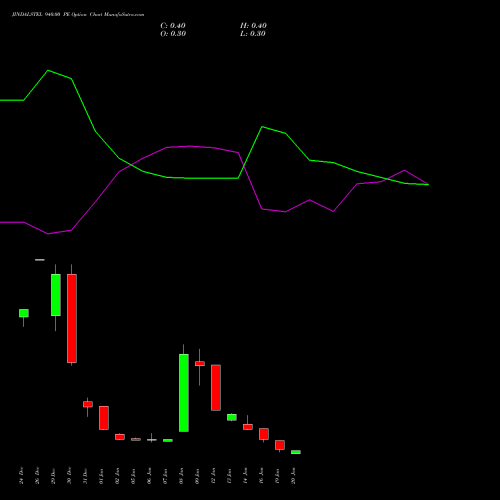Select the '06 Jan' date label
Image resolution: width=500 pixels, height=500 pixels.
[150, 475]
